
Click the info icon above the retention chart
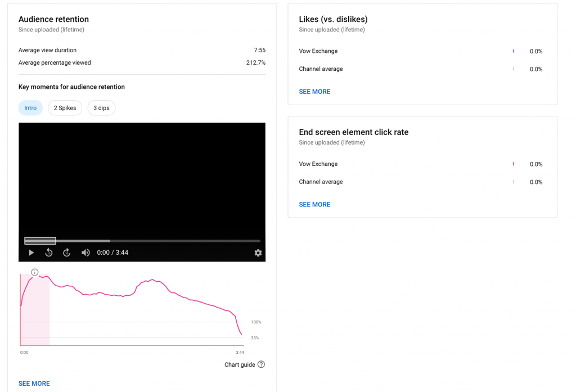coord(34,272)
